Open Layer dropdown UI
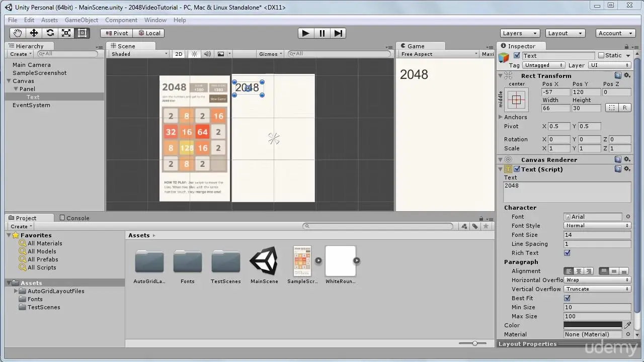644x362 pixels. coord(609,65)
